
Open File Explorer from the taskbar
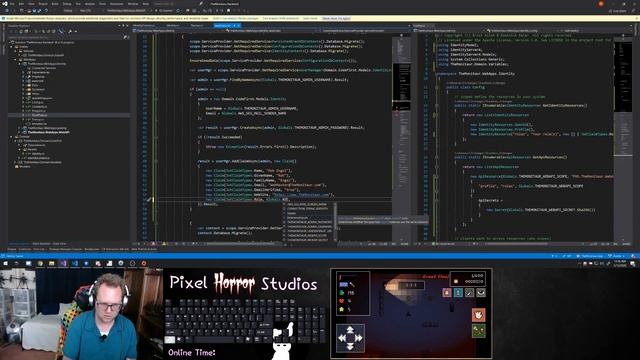click(51, 263)
